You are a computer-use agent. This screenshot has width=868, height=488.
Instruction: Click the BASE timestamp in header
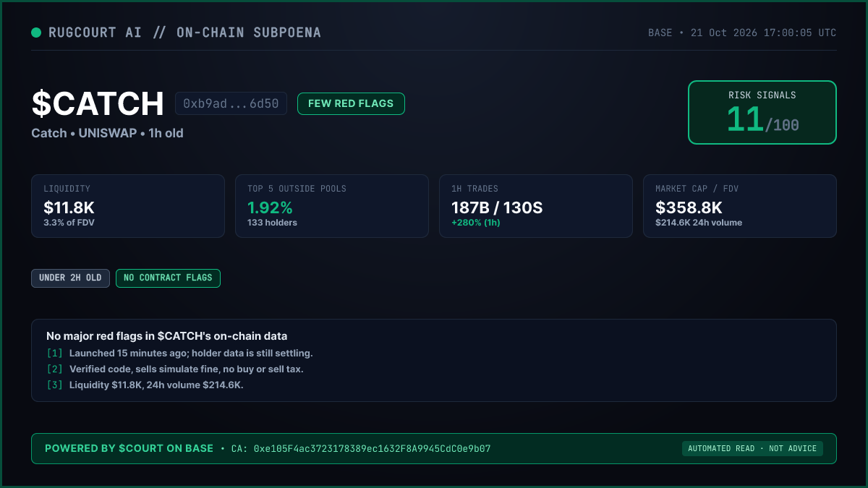(x=742, y=33)
